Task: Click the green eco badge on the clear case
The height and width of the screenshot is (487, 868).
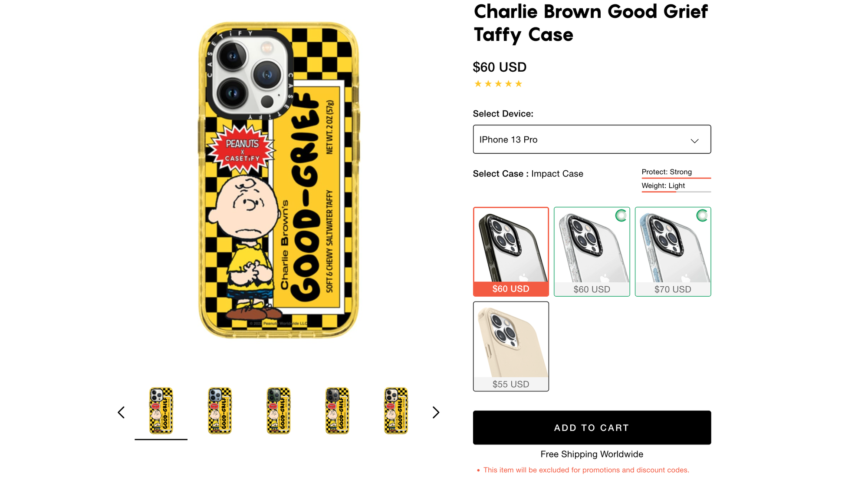Action: point(621,215)
